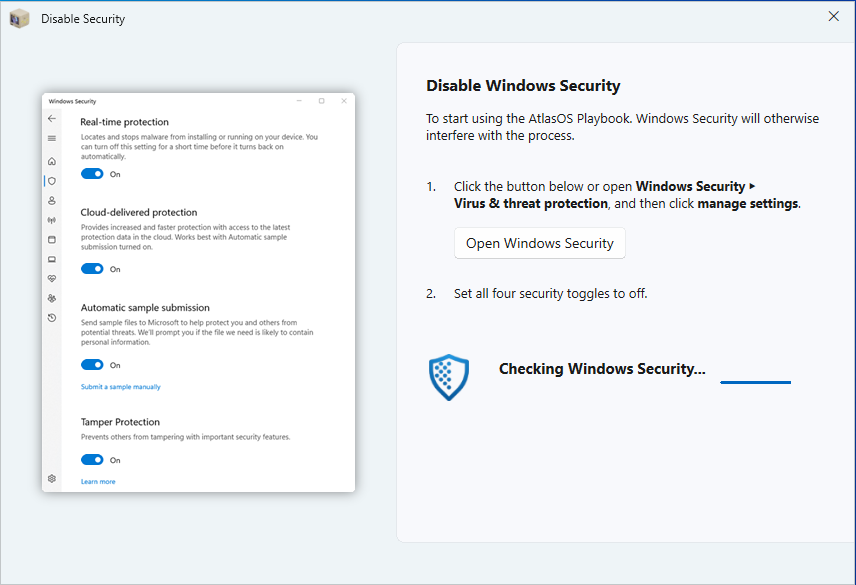856x585 pixels.
Task: Turn off Real-time protection toggle
Action: click(x=92, y=174)
